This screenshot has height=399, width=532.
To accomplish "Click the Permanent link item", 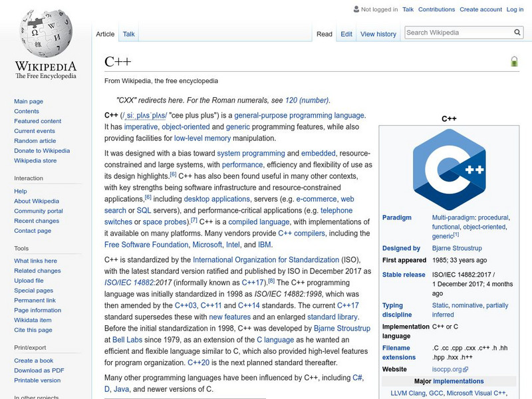I will [35, 300].
